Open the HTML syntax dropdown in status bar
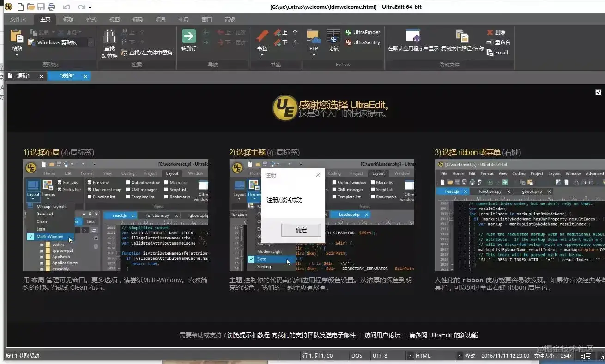This screenshot has width=605, height=364. click(x=460, y=356)
